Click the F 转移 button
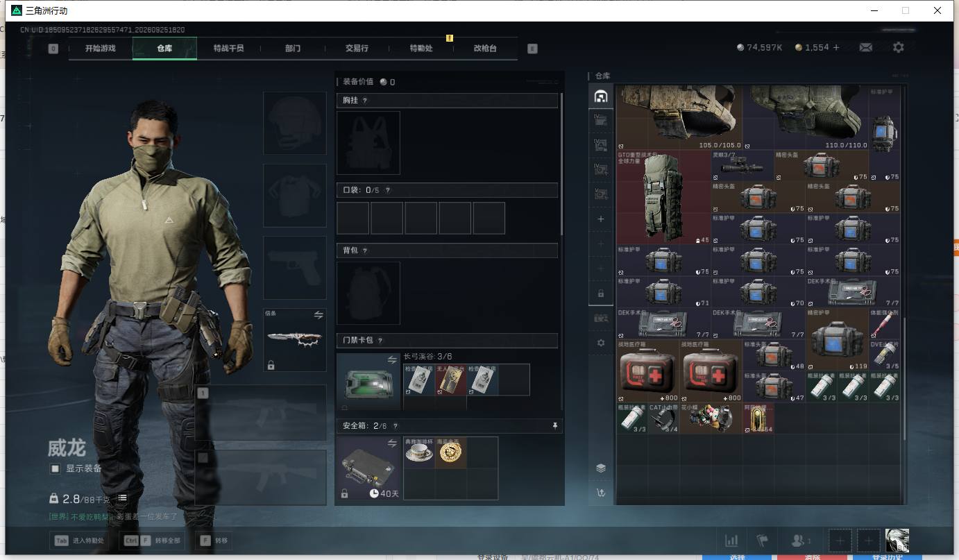The height and width of the screenshot is (560, 959). (x=215, y=541)
